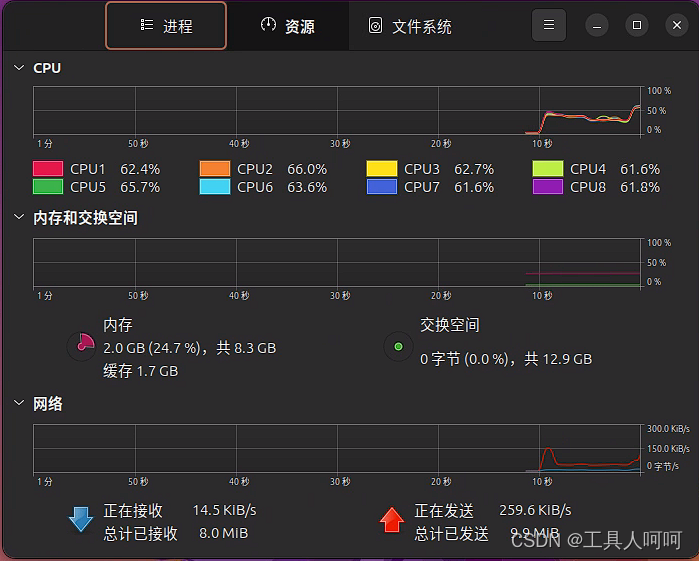
Task: Switch to the 进程 tab
Action: click(166, 26)
